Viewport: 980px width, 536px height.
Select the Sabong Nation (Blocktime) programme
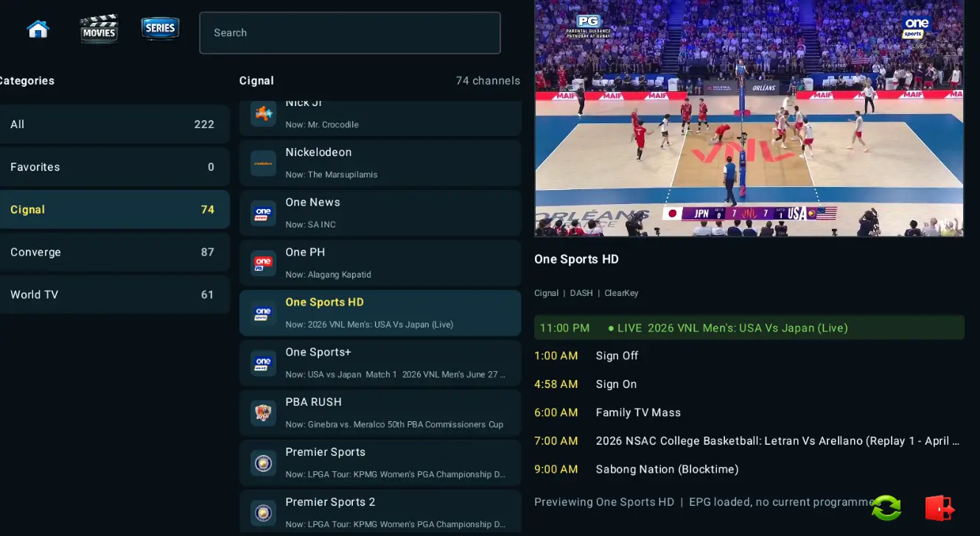click(x=749, y=469)
